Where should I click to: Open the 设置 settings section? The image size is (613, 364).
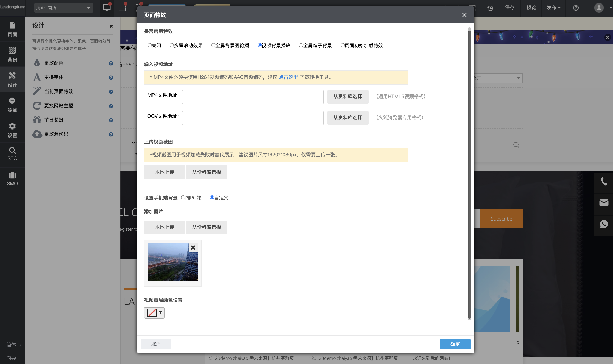pos(12,130)
